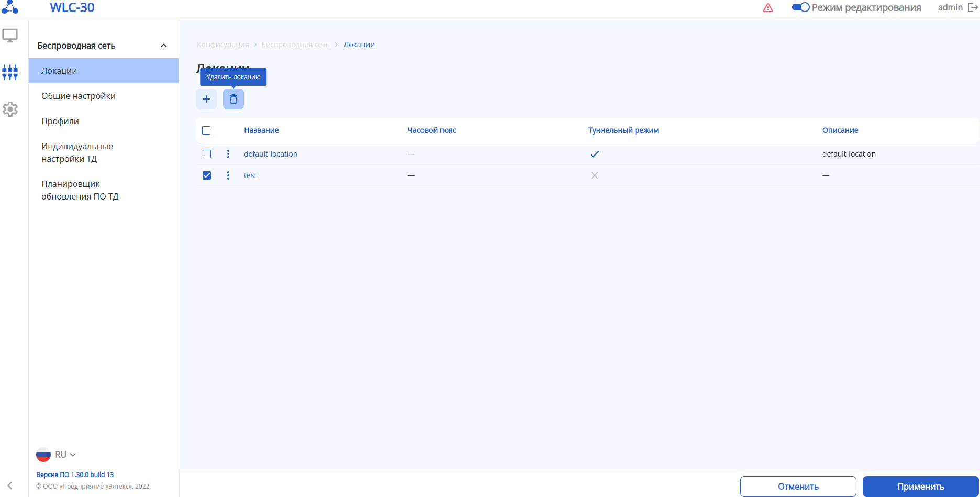Click Версия ПО 1.30.0 build 13 link
The image size is (980, 497).
pyautogui.click(x=75, y=474)
